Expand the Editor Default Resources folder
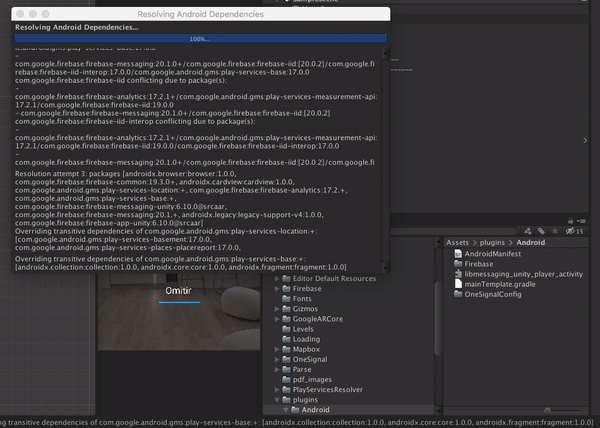This screenshot has height=428, width=600. tap(277, 278)
